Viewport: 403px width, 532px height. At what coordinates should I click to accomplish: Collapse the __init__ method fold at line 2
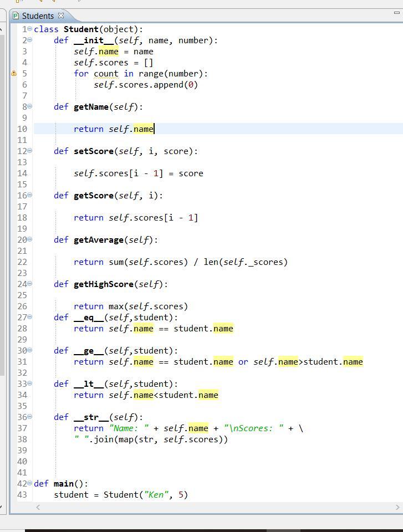click(30, 40)
